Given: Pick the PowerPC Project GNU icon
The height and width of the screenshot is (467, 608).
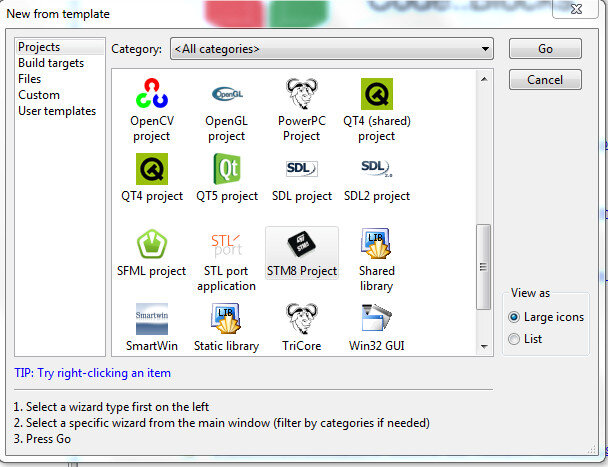Looking at the screenshot, I should pyautogui.click(x=302, y=93).
